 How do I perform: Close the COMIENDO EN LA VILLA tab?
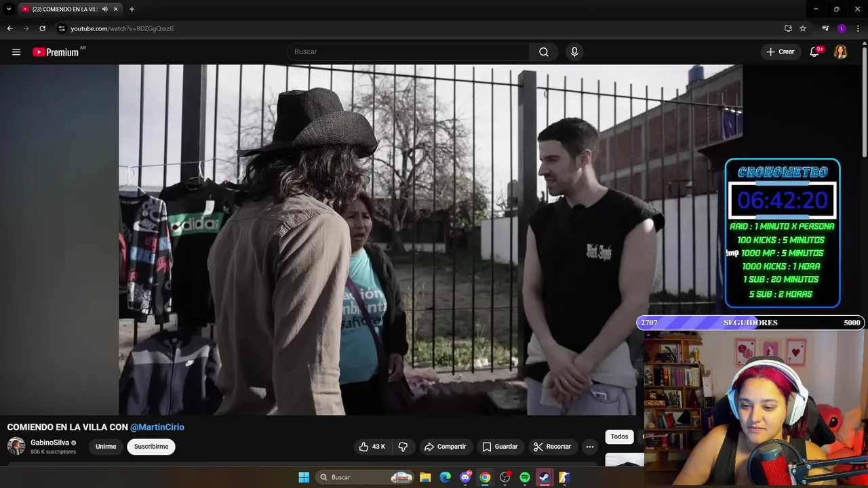(116, 9)
